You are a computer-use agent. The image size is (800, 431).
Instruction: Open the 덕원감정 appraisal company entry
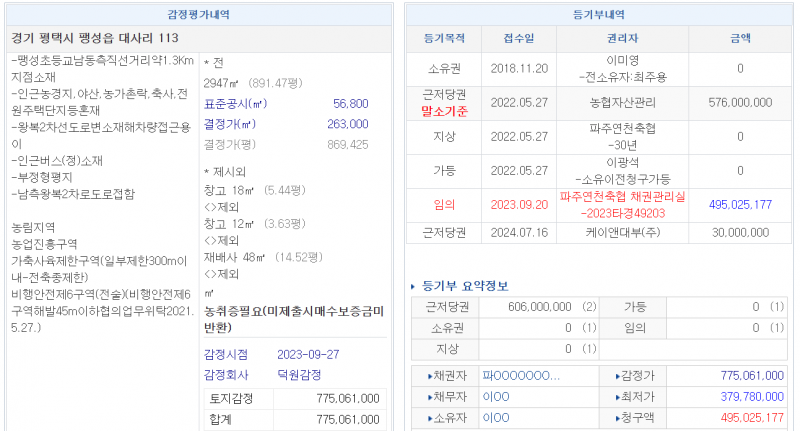[299, 374]
